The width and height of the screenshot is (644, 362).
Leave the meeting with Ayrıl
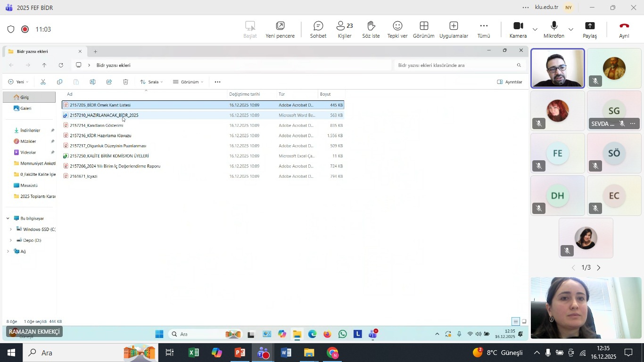(624, 29)
